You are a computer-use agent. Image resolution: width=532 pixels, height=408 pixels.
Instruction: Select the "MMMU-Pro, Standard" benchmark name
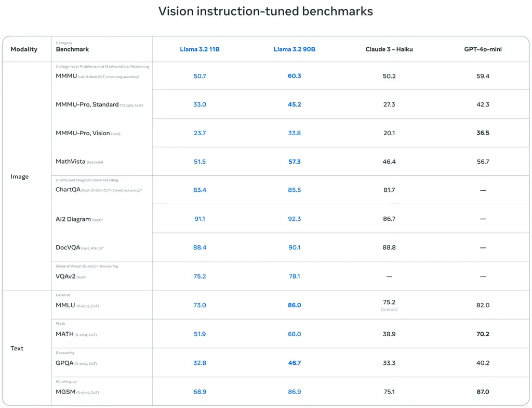pyautogui.click(x=87, y=104)
